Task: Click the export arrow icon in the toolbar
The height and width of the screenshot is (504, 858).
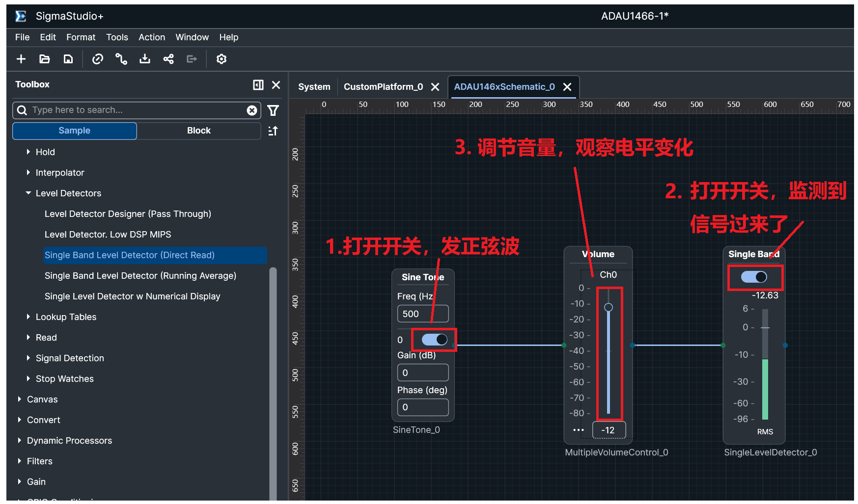Action: (192, 59)
